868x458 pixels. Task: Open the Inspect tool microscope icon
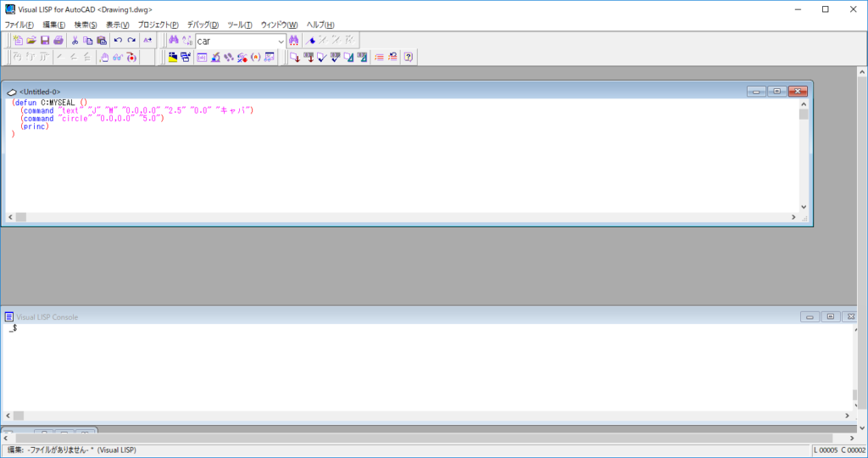pos(215,57)
